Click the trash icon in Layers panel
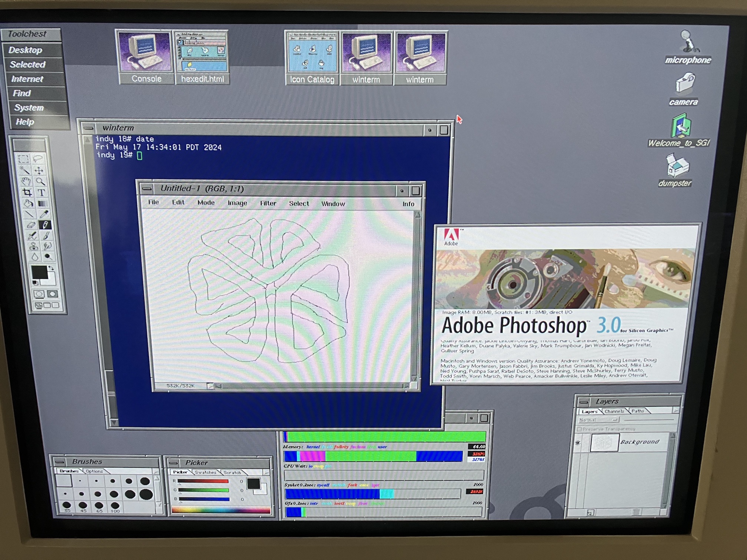The height and width of the screenshot is (560, 747). 636,512
